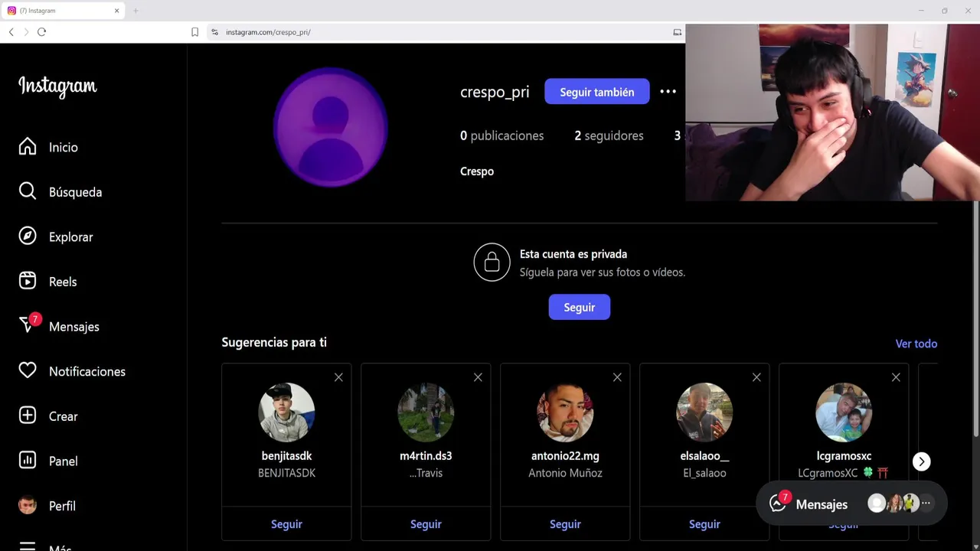Screen dimensions: 980x551
Task: Open a new browser tab with plus
Action: point(136,11)
